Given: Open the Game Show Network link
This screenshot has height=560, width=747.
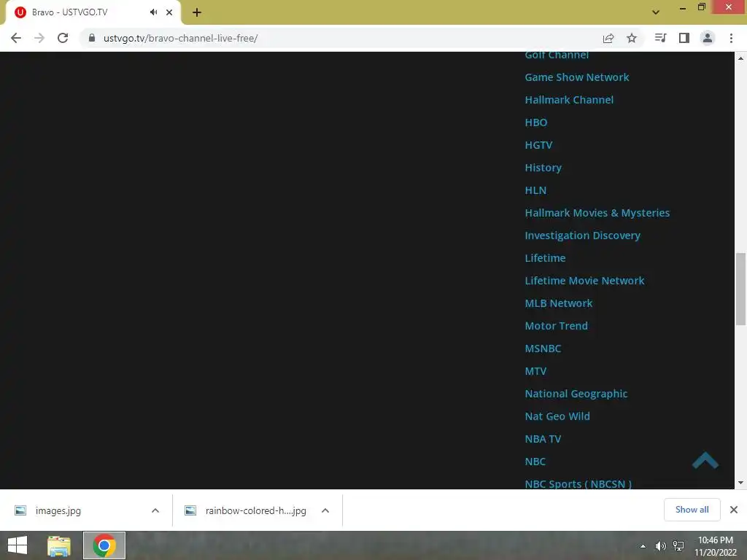Looking at the screenshot, I should point(577,77).
